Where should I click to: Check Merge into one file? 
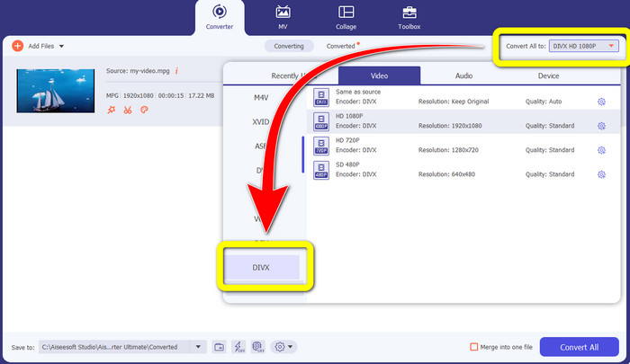tap(474, 347)
